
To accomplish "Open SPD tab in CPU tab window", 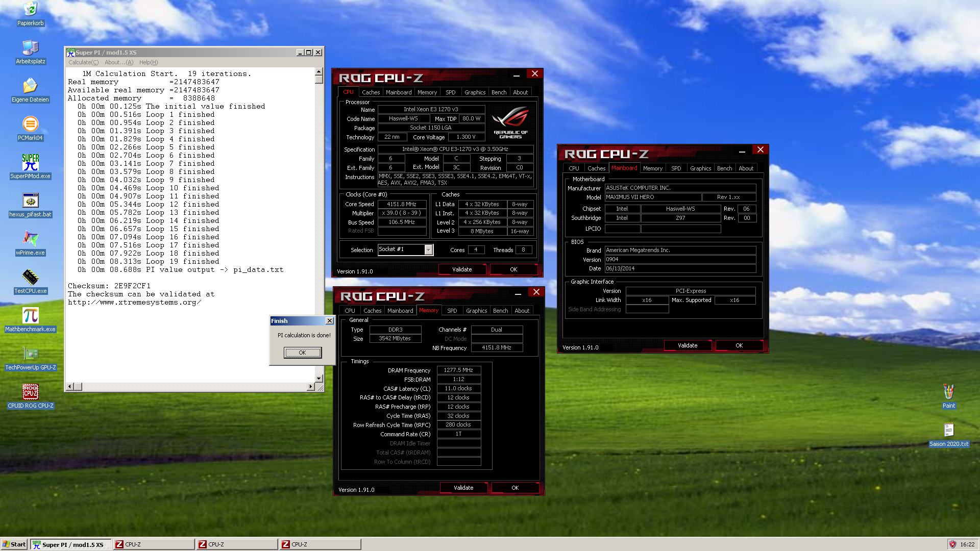I will pos(451,92).
